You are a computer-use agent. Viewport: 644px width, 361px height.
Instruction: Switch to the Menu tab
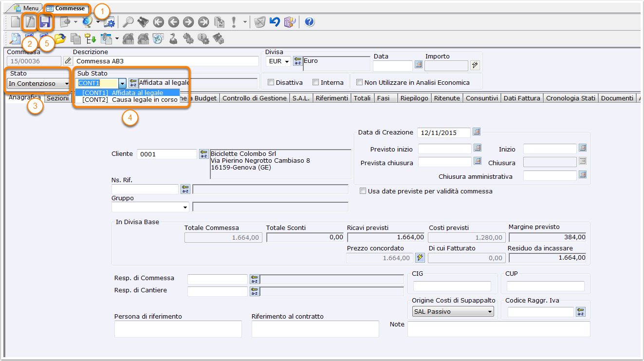point(27,8)
